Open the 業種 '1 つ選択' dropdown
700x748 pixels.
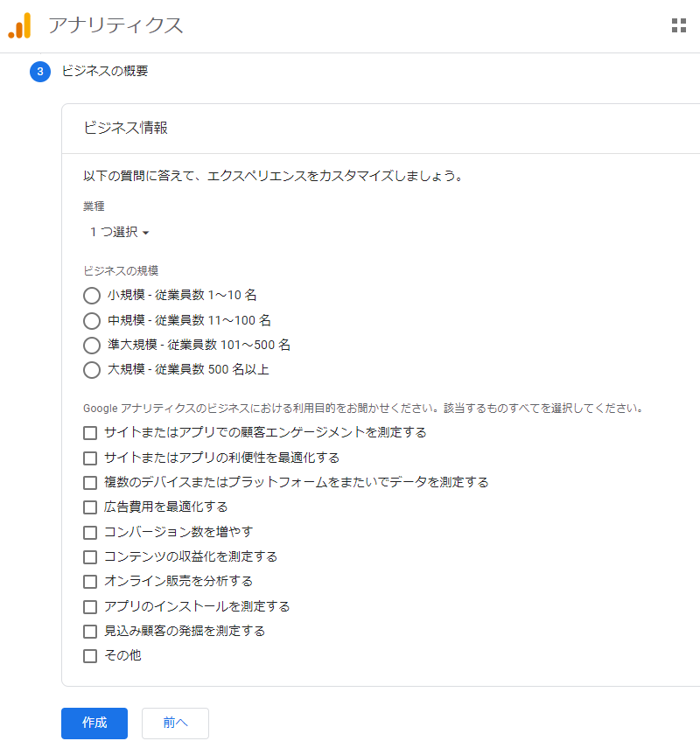click(119, 233)
